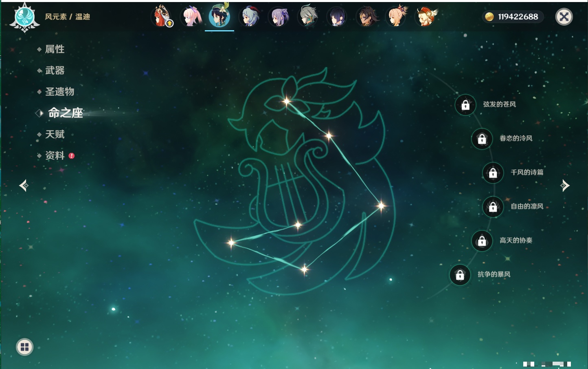Open the 属性 attributes menu

click(55, 49)
